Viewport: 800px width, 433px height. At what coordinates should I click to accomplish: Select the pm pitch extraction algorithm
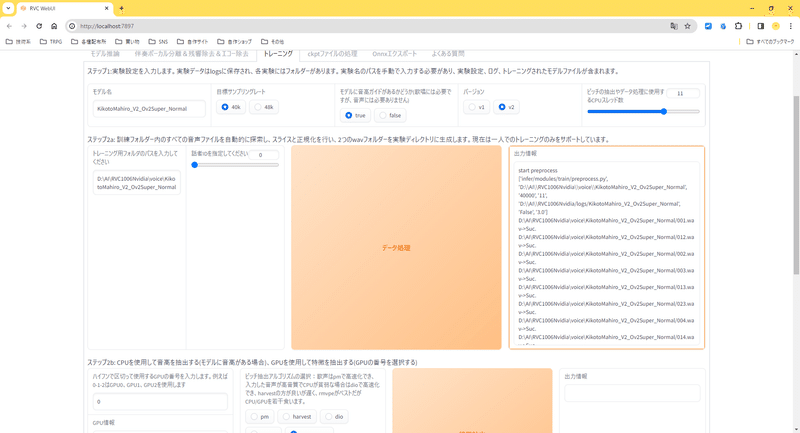tap(259, 417)
